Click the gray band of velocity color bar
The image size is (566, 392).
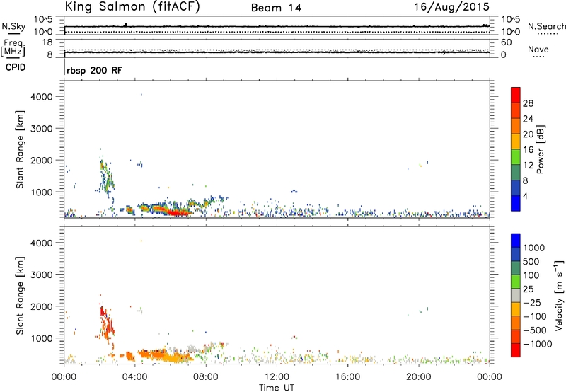pos(516,295)
